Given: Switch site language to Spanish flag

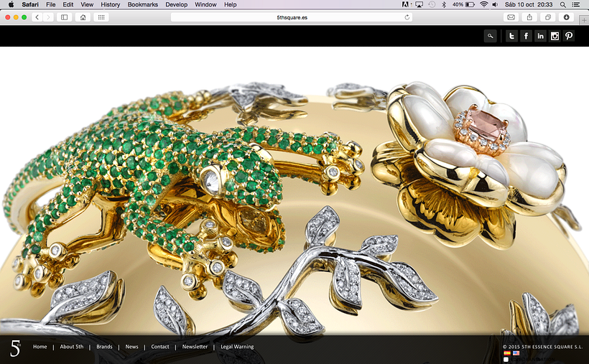Looking at the screenshot, I should coord(507,353).
